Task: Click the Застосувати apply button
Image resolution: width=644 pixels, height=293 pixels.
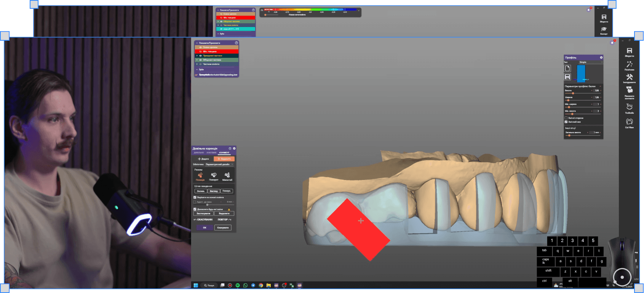Action: coord(203,213)
